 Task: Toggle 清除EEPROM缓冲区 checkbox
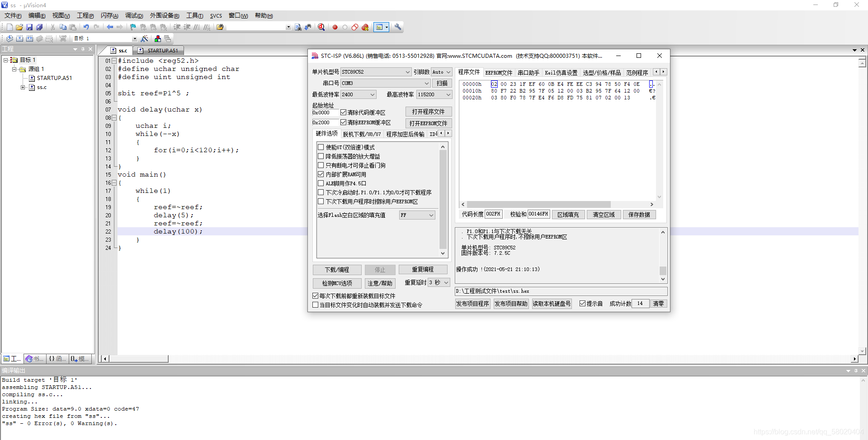point(344,122)
